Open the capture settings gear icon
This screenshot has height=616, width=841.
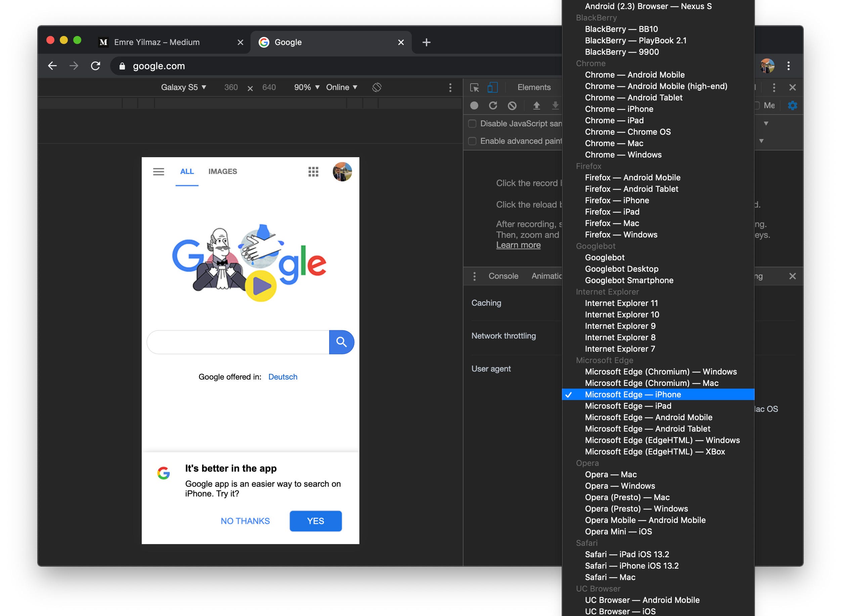point(792,105)
